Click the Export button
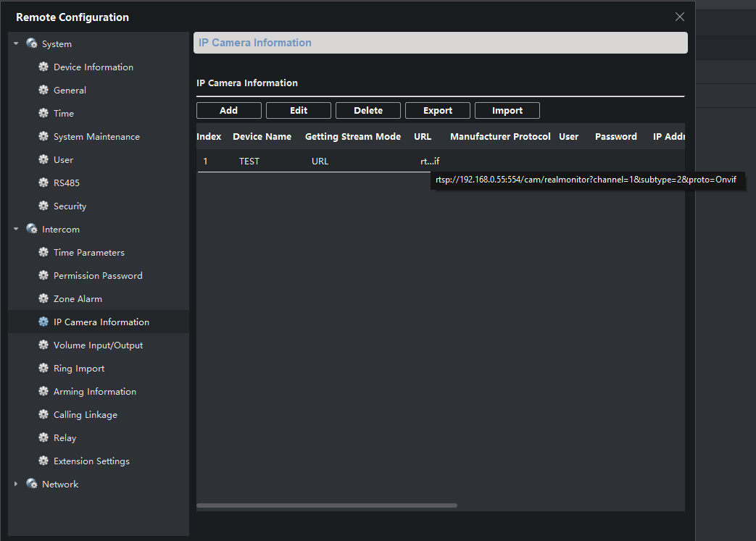 [x=438, y=111]
